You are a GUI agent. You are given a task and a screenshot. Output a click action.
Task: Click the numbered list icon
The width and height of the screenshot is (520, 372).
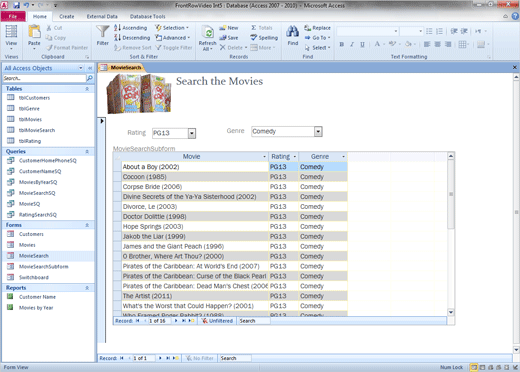pos(439,31)
